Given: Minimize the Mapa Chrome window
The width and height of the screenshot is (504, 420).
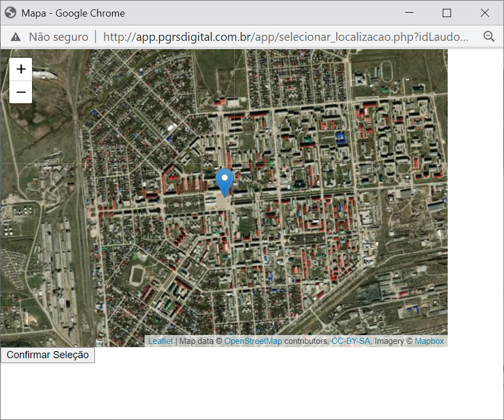Looking at the screenshot, I should [409, 13].
